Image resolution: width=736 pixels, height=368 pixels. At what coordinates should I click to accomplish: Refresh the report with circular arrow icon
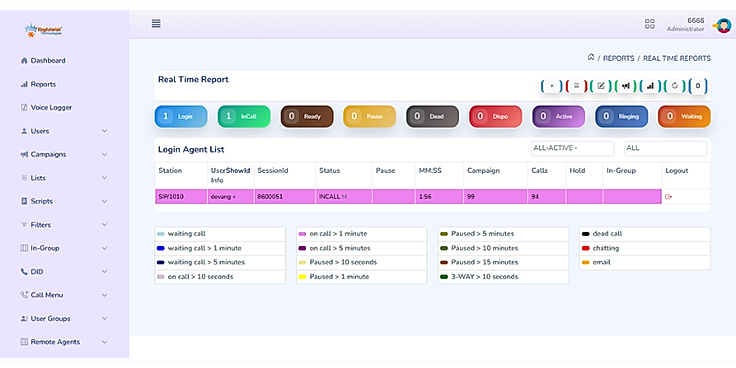click(x=675, y=86)
